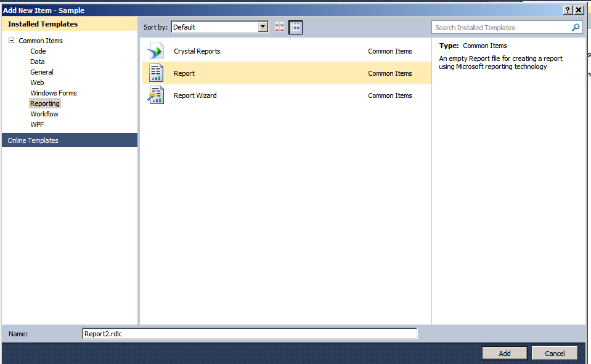
Task: Click the Cancel button
Action: (555, 354)
